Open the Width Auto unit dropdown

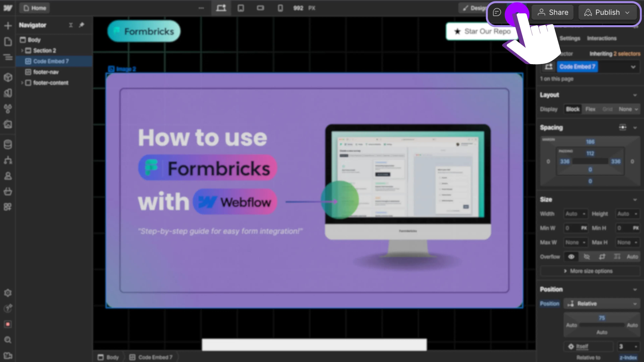[x=584, y=214]
